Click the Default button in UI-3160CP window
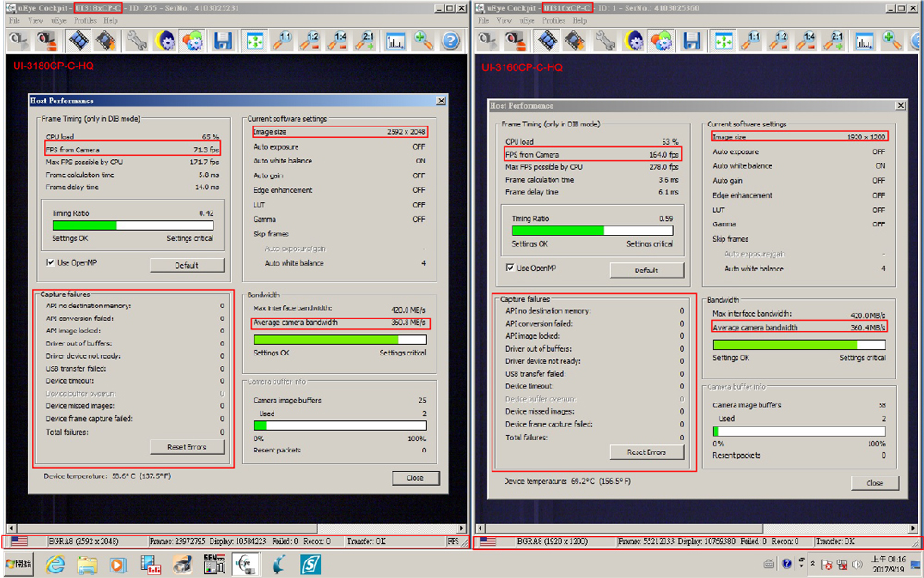The image size is (924, 578). [x=647, y=271]
